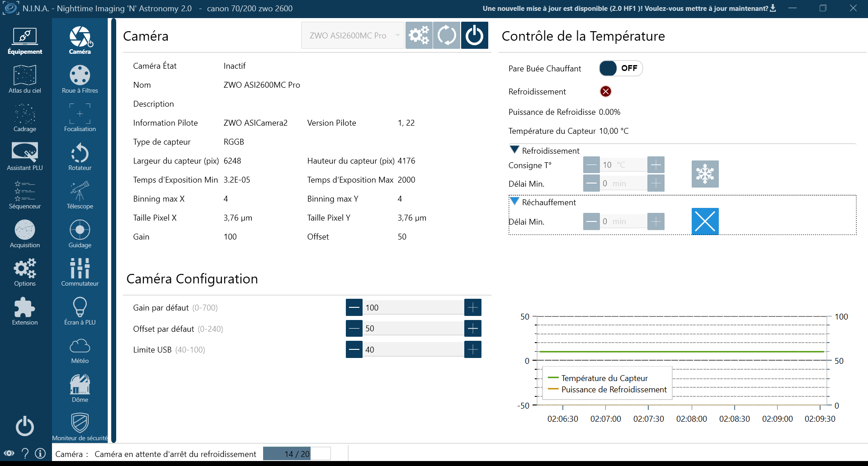The height and width of the screenshot is (466, 868).
Task: Decrease Limite USB value
Action: coord(354,349)
